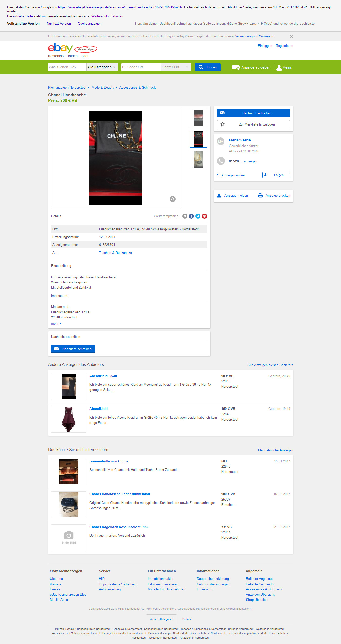Click the Anzeige melden warning icon
Viewport: 341px width, 644px height.
tap(219, 196)
